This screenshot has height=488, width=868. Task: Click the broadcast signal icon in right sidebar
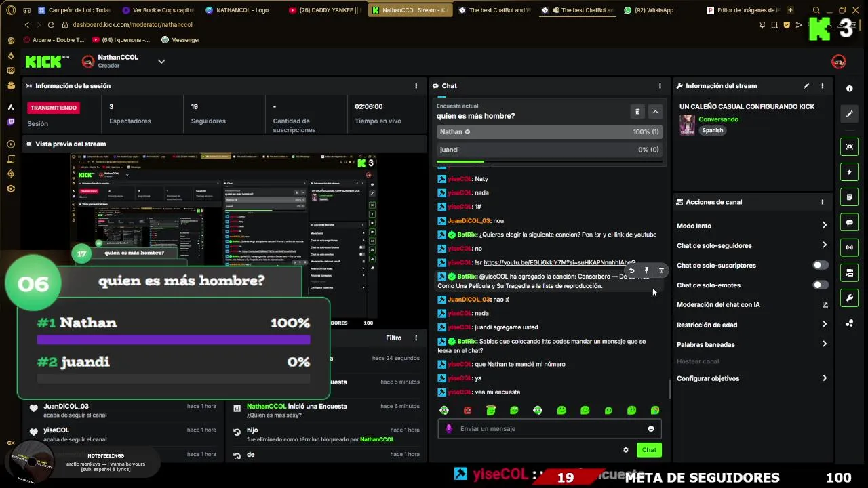point(849,247)
